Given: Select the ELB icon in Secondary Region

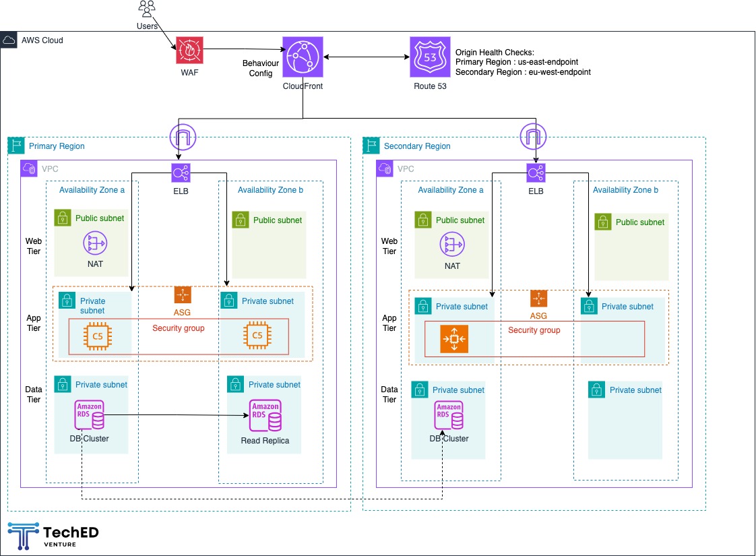Looking at the screenshot, I should [536, 173].
